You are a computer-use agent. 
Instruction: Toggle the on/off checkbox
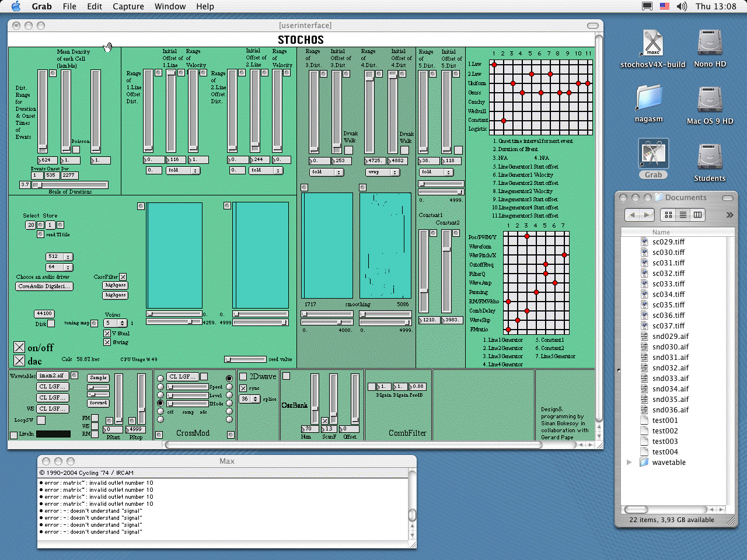[19, 348]
